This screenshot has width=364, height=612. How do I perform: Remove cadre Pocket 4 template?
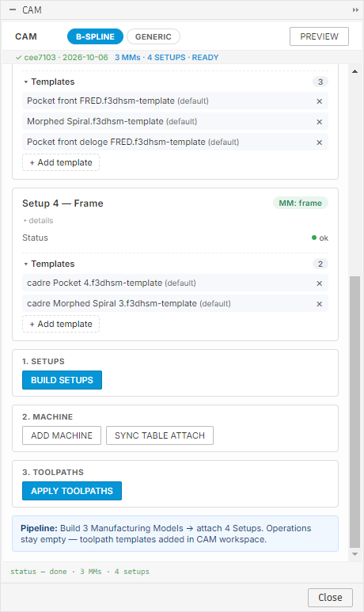tap(319, 283)
